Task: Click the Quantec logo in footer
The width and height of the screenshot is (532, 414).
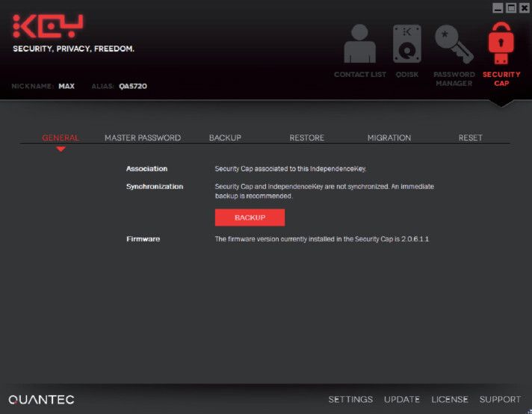Action: [x=41, y=399]
